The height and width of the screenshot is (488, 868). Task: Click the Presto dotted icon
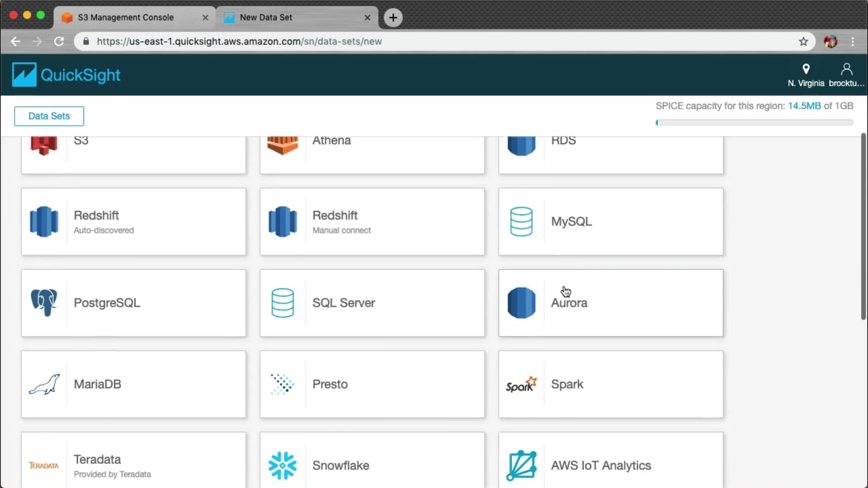(283, 385)
